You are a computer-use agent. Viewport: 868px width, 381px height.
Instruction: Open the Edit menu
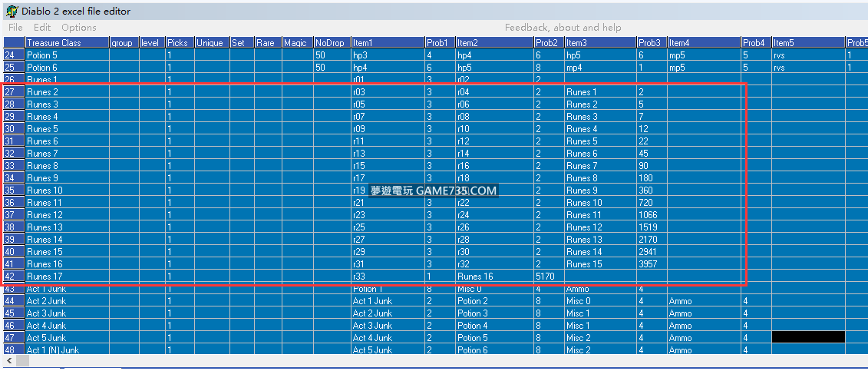(x=42, y=28)
